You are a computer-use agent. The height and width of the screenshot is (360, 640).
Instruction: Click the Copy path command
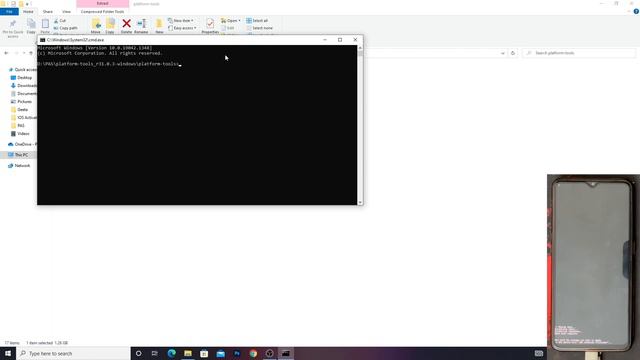click(65, 28)
